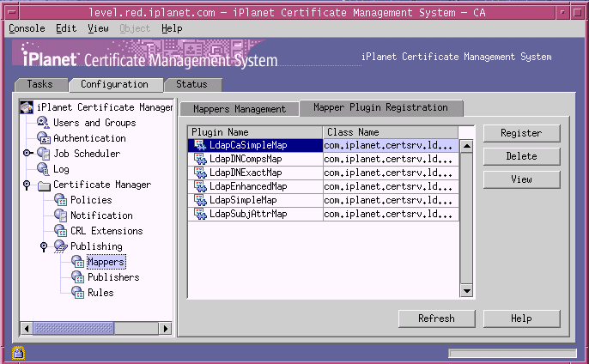Select the Mapper Plugin Registration tab
Viewport: 589px width, 364px height.
click(x=381, y=108)
